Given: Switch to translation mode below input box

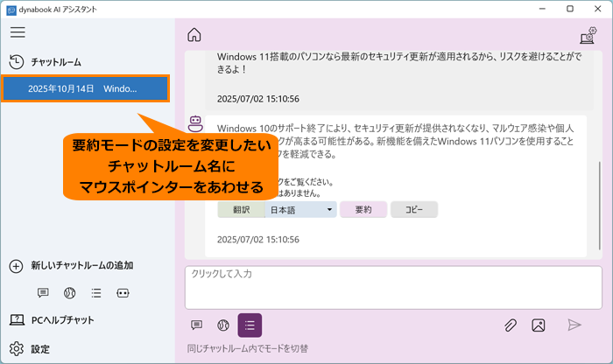Looking at the screenshot, I should (x=223, y=325).
